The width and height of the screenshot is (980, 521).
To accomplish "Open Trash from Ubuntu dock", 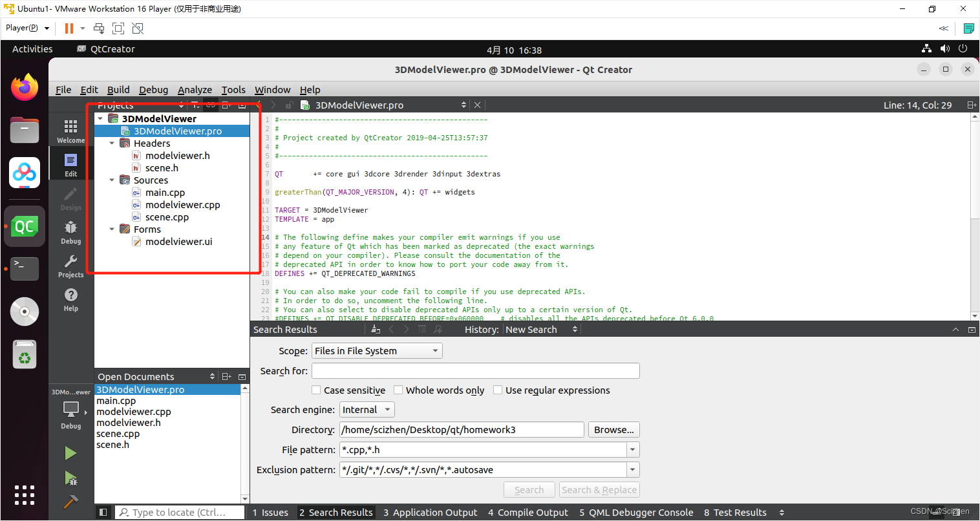I will [x=25, y=355].
